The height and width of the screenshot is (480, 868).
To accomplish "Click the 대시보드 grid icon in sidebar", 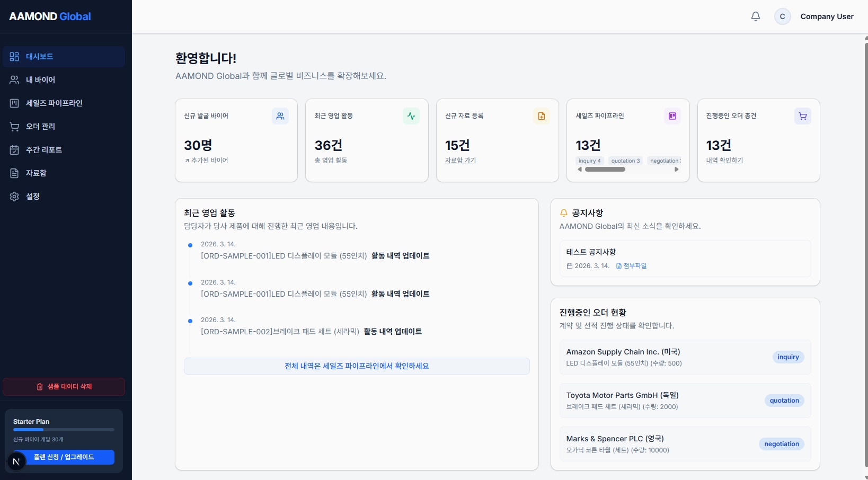I will (14, 56).
